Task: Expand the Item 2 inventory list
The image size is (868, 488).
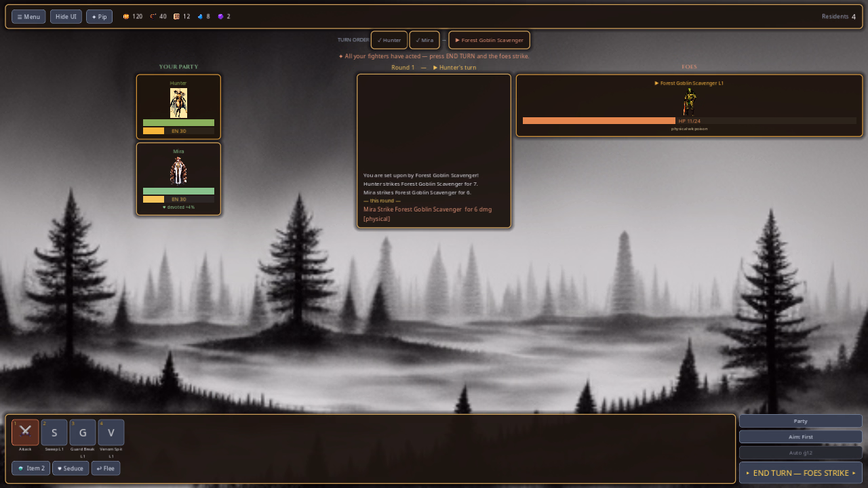Action: pyautogui.click(x=31, y=468)
